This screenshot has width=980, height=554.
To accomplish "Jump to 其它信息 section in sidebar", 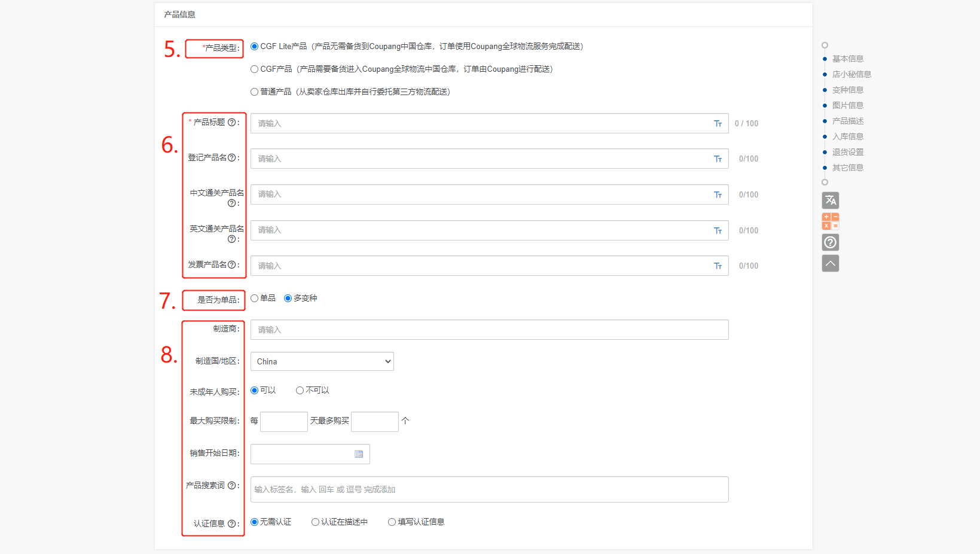I will pos(848,168).
